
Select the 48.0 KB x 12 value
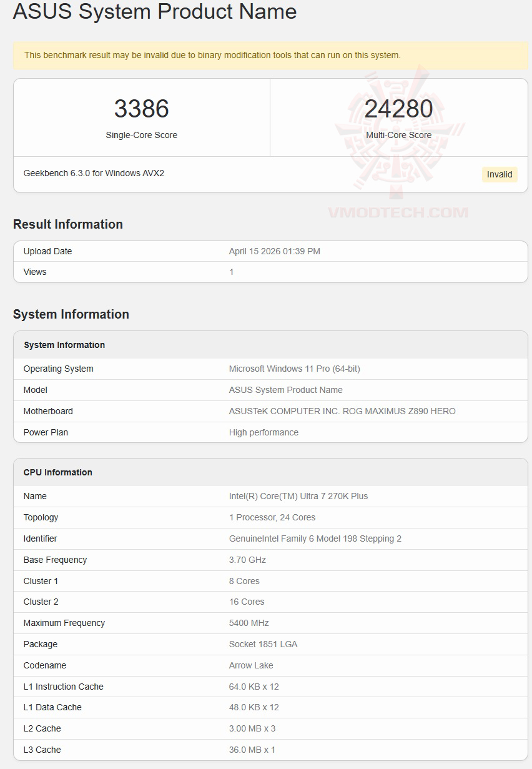pos(254,707)
